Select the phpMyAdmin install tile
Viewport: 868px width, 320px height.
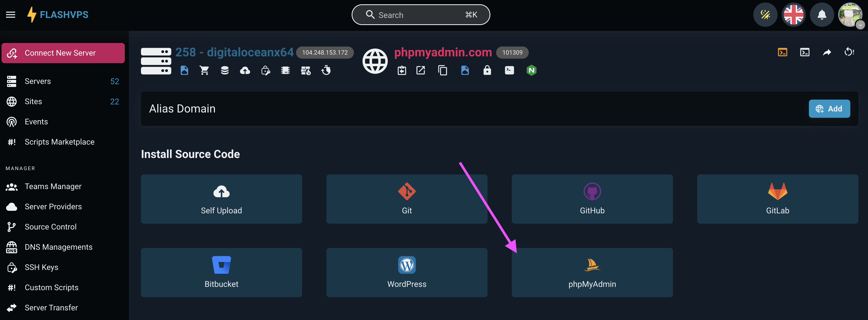[592, 272]
